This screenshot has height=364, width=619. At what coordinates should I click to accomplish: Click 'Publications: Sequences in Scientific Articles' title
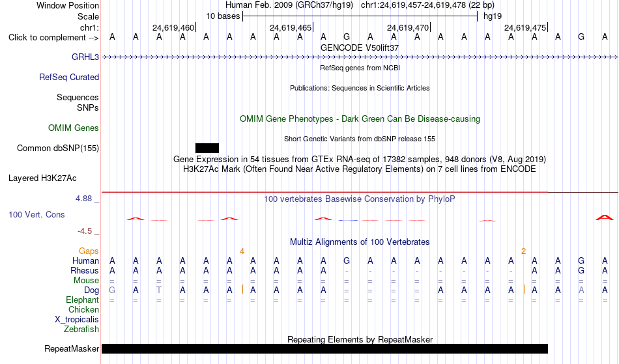pos(360,88)
